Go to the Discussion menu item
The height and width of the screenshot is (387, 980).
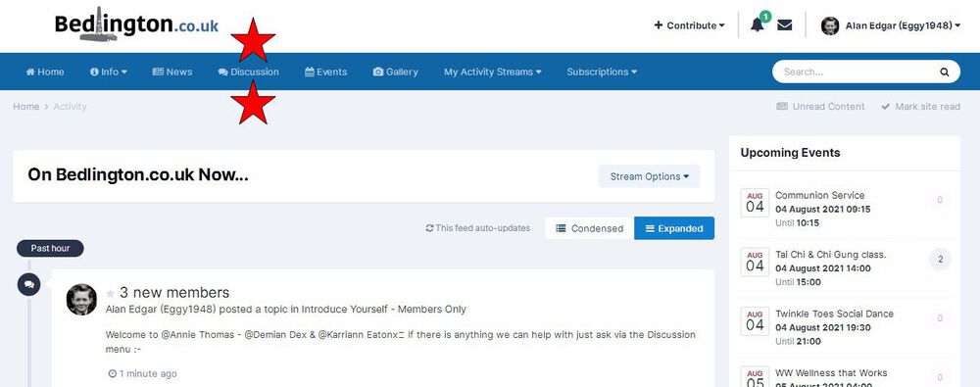pyautogui.click(x=249, y=72)
